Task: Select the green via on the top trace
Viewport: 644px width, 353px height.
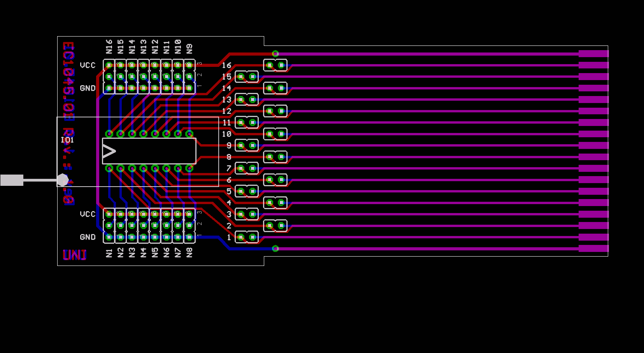Action: pos(275,54)
